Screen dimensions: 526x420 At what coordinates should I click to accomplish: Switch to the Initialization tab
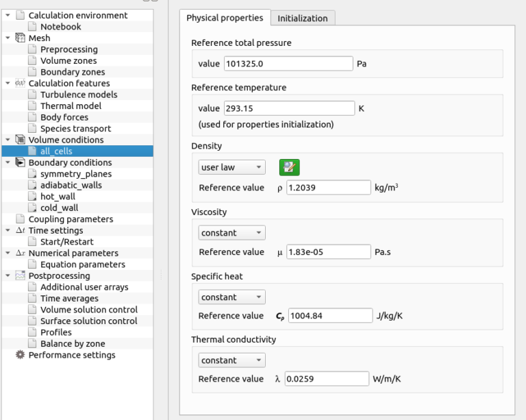[x=302, y=18]
